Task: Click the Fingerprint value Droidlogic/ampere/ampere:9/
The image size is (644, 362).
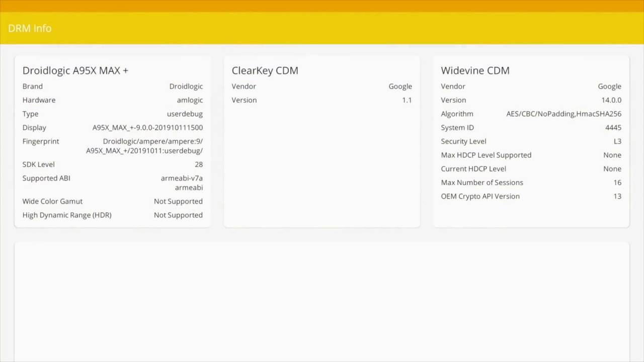Action: coord(153,141)
